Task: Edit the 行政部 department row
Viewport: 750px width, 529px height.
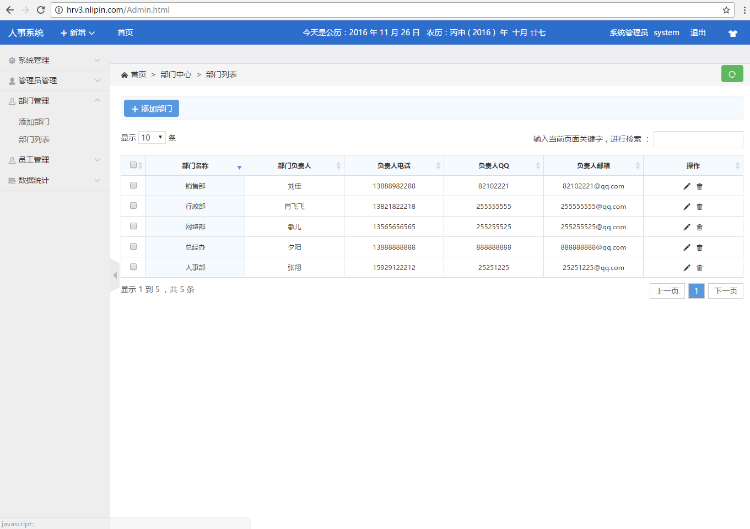Action: click(686, 207)
